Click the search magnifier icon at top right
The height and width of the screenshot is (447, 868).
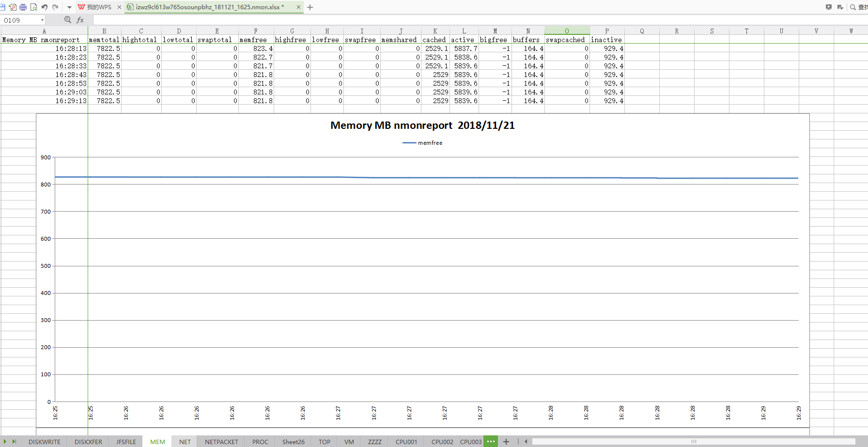coord(852,7)
